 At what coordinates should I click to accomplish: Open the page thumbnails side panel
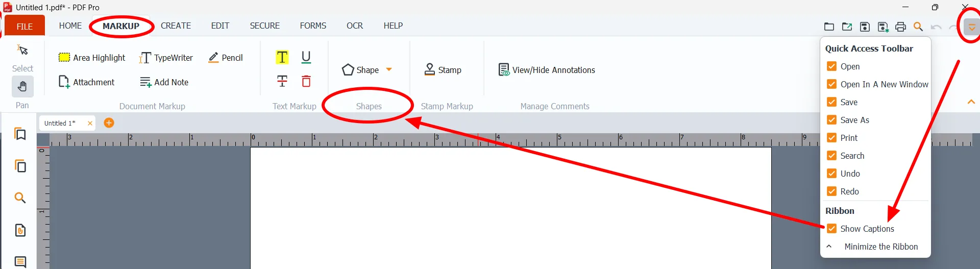pos(20,166)
